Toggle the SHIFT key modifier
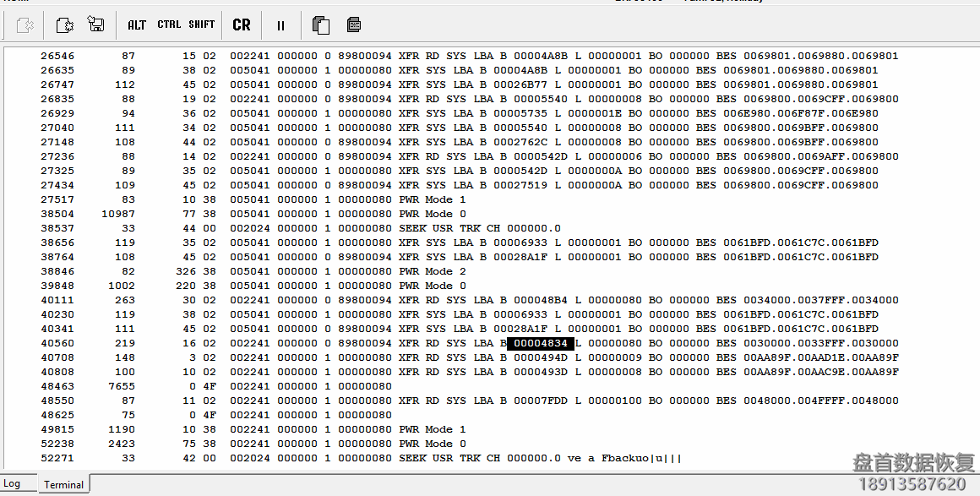The width and height of the screenshot is (980, 496). 202,25
